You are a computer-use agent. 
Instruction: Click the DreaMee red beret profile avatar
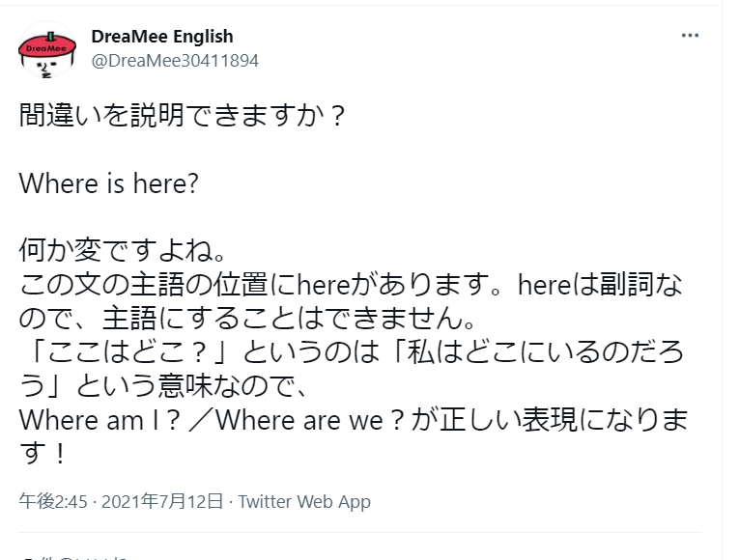click(x=47, y=49)
